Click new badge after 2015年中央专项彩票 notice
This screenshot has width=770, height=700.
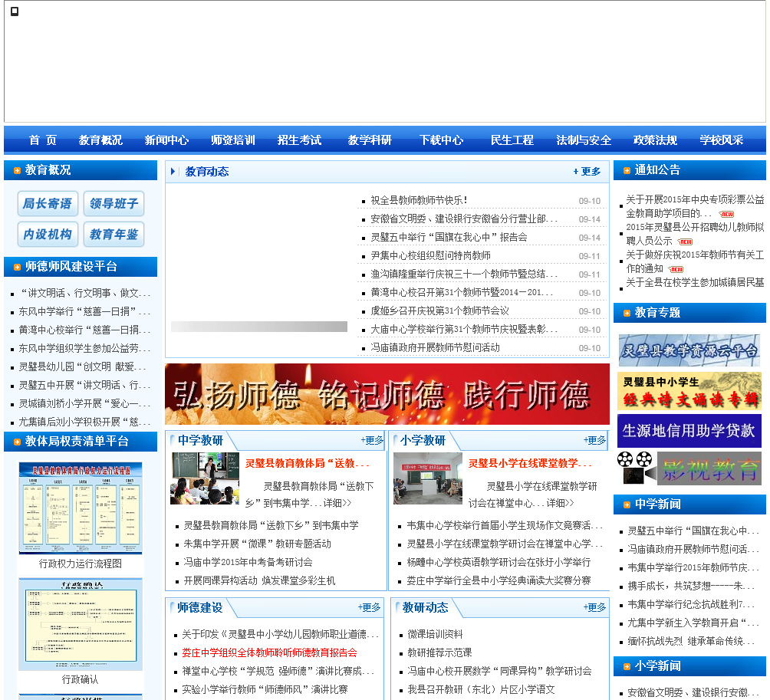726,214
